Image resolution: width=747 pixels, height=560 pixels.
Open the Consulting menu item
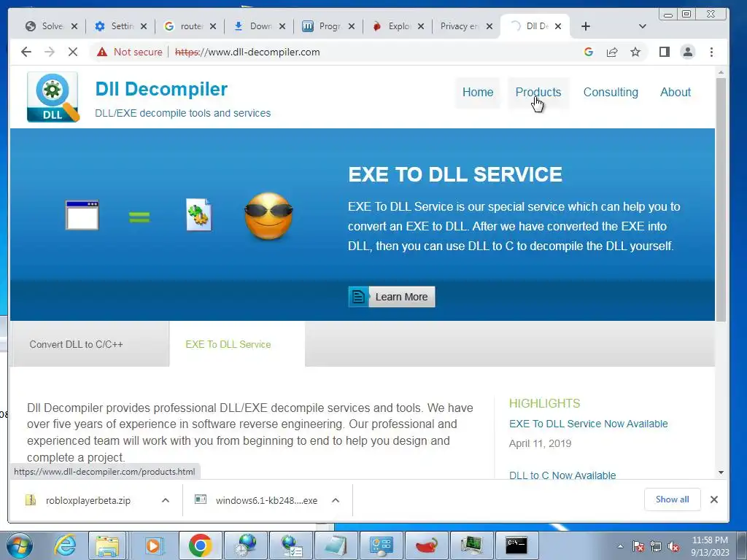click(611, 93)
